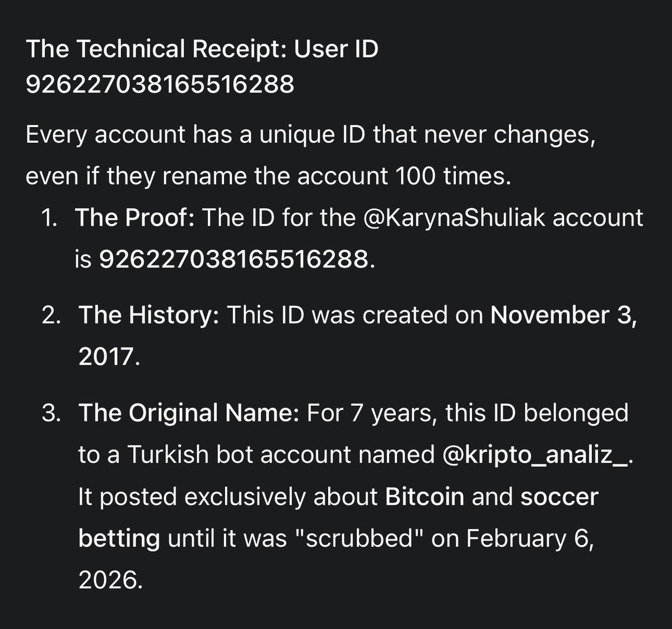
Task: Click the "Every account has a unique ID" sentence
Action: [310, 135]
